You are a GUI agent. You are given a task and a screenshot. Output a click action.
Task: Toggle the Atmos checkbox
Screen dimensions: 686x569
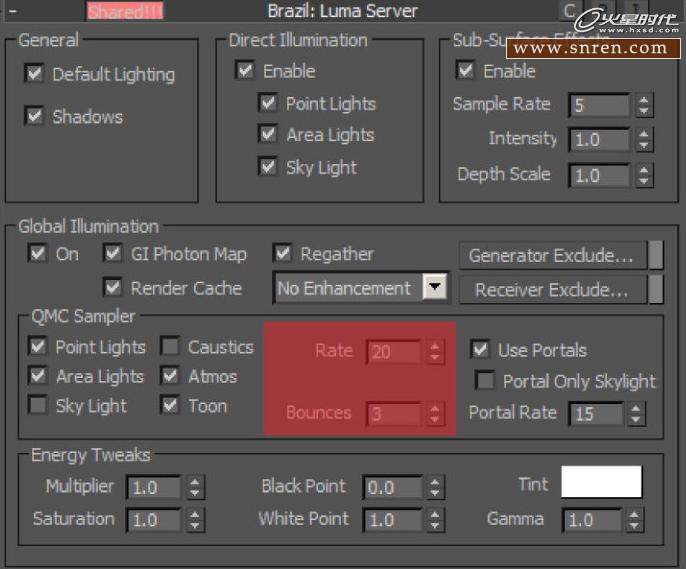coord(170,376)
